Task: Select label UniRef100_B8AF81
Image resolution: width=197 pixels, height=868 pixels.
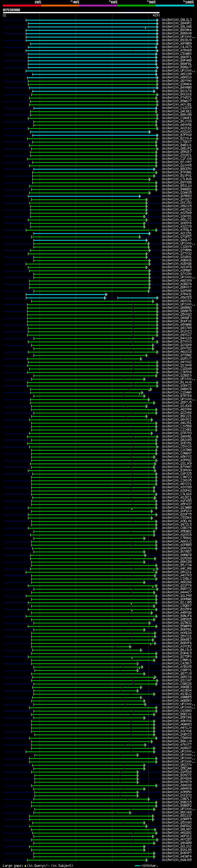Action: pos(177,64)
